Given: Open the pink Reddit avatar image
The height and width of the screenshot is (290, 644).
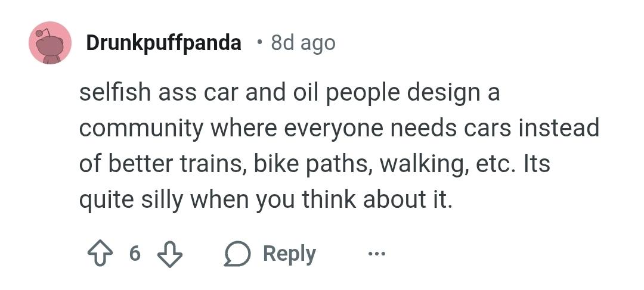Looking at the screenshot, I should tap(50, 43).
